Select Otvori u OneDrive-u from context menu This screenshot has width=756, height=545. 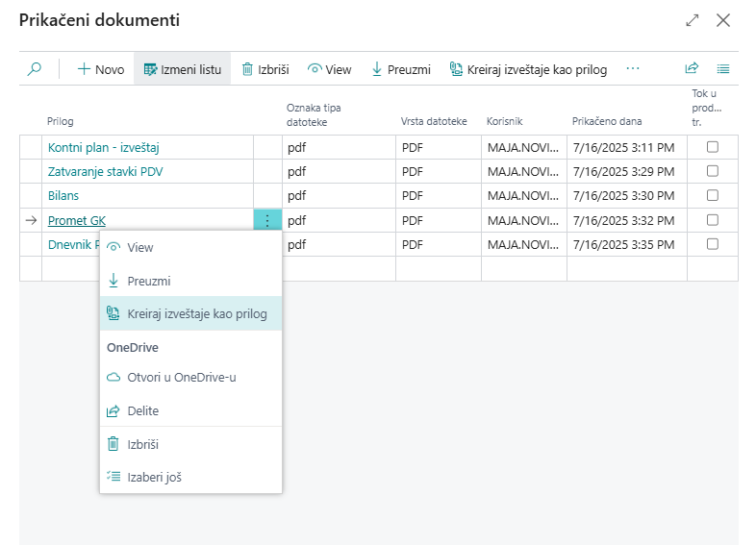(x=181, y=377)
